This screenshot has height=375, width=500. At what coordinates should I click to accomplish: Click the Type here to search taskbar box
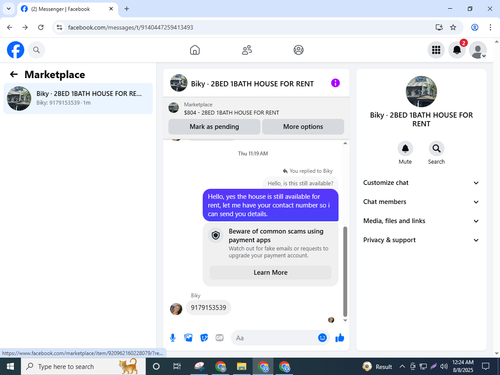coord(83,367)
